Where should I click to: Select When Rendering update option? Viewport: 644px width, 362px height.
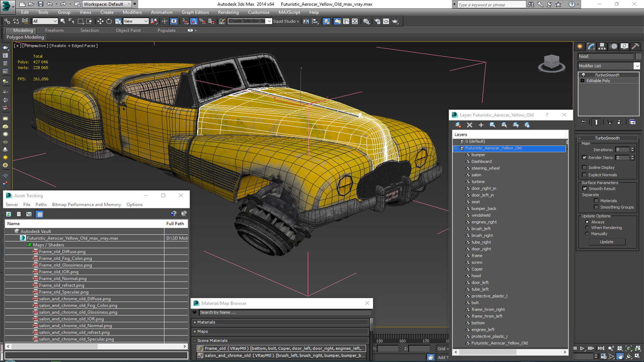click(x=587, y=228)
